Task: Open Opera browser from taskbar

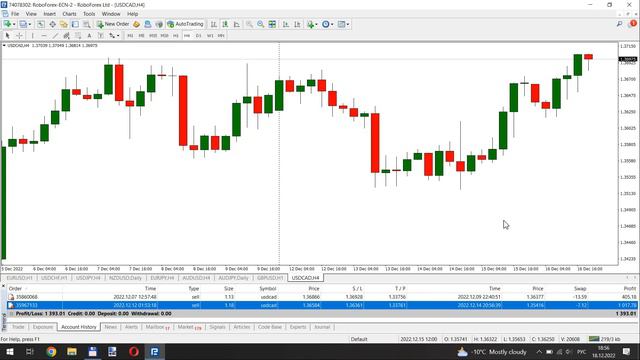Action: (x=134, y=352)
